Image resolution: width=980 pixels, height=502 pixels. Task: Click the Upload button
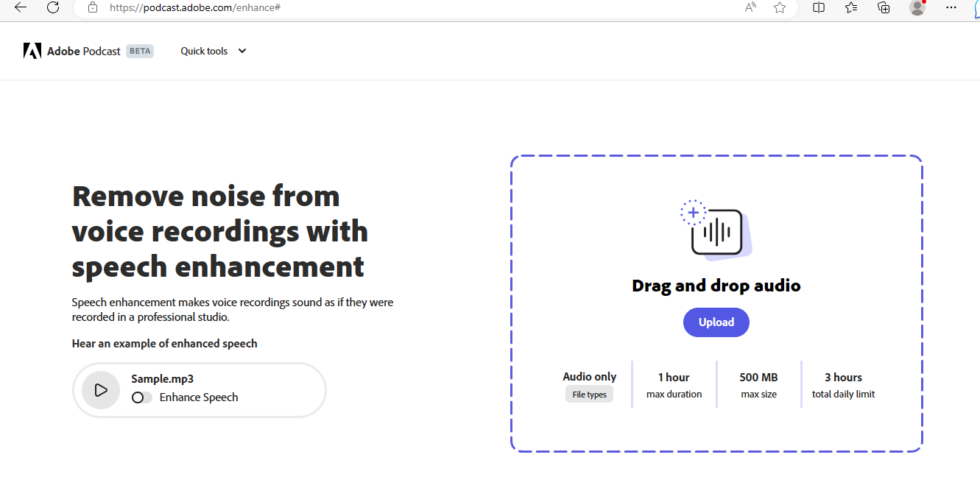point(716,322)
